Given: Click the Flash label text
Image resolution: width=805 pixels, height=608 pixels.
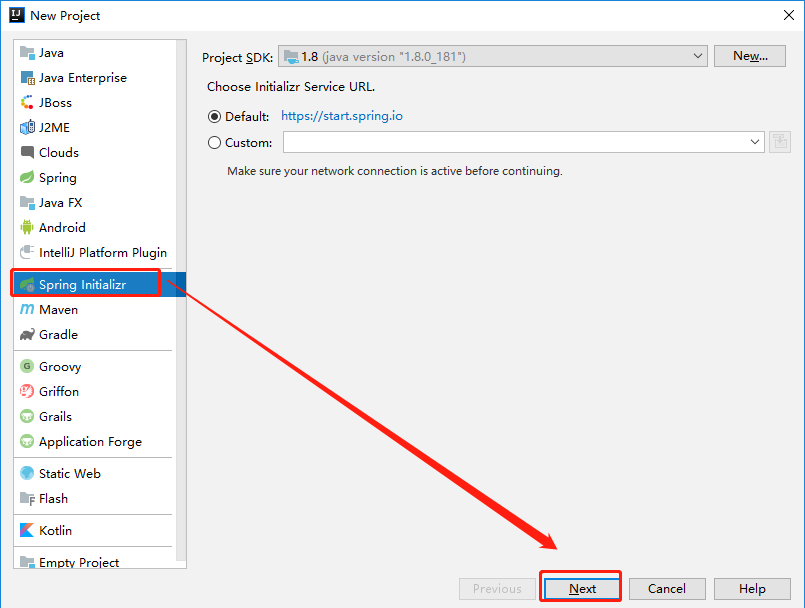Looking at the screenshot, I should (53, 498).
